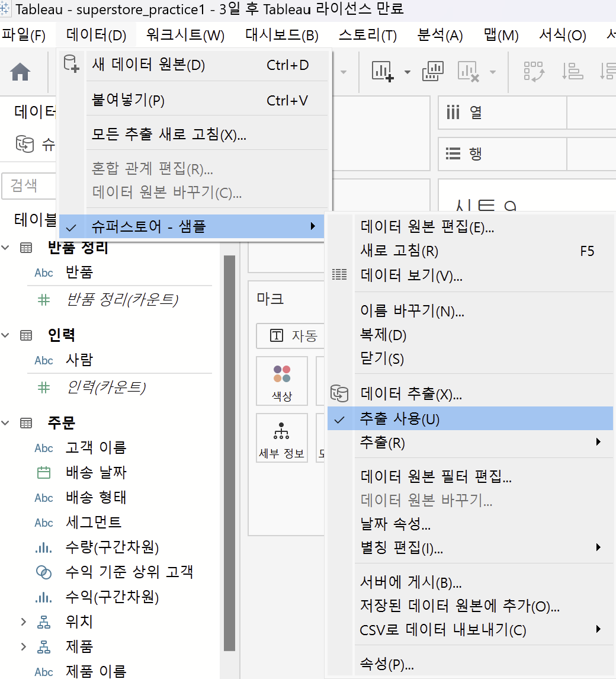Click the 색상 color marks card
The width and height of the screenshot is (616, 679).
point(282,381)
